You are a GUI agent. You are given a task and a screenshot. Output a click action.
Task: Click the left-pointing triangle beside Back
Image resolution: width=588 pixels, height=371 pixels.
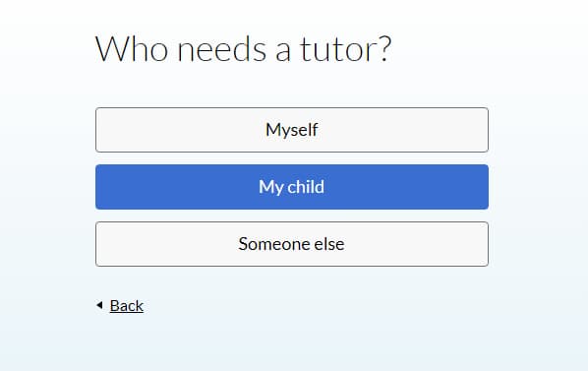(99, 305)
